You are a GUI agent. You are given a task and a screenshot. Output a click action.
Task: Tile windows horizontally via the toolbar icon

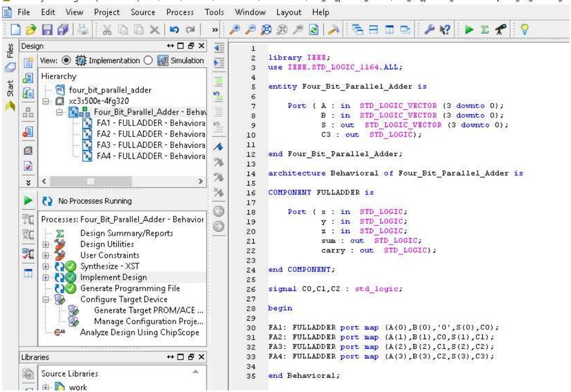point(373,29)
